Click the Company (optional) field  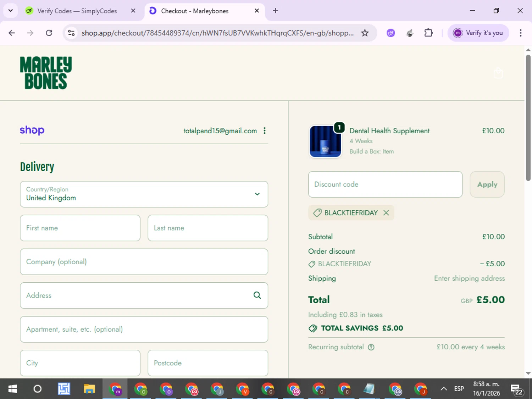tap(144, 262)
